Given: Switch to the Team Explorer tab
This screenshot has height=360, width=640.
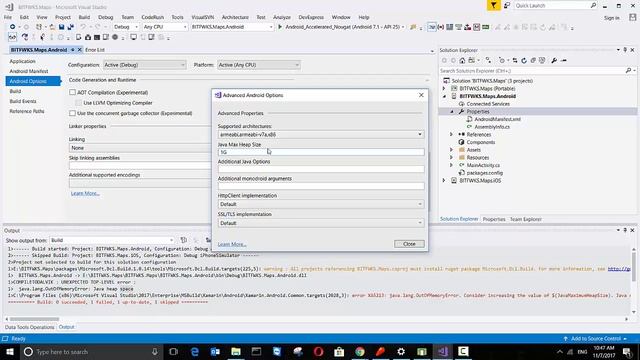Looking at the screenshot, I should point(526,219).
